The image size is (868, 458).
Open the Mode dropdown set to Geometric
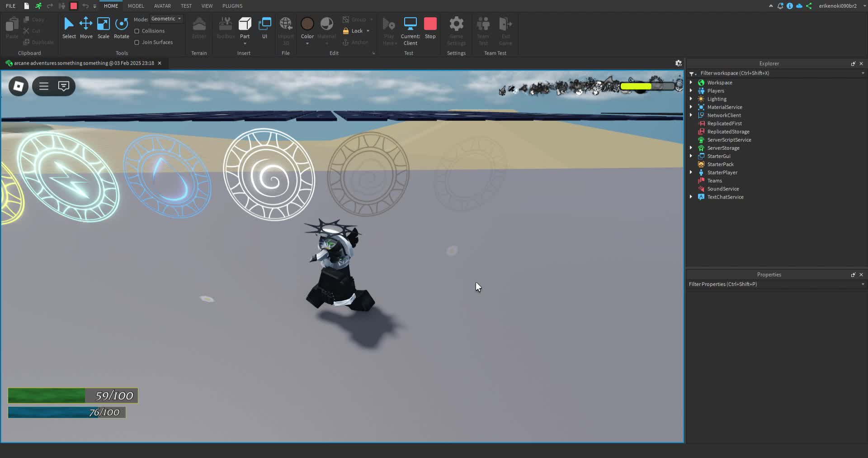[x=166, y=19]
